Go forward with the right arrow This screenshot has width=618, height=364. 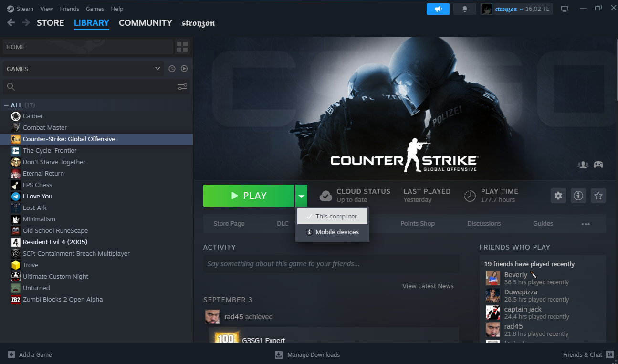[26, 22]
